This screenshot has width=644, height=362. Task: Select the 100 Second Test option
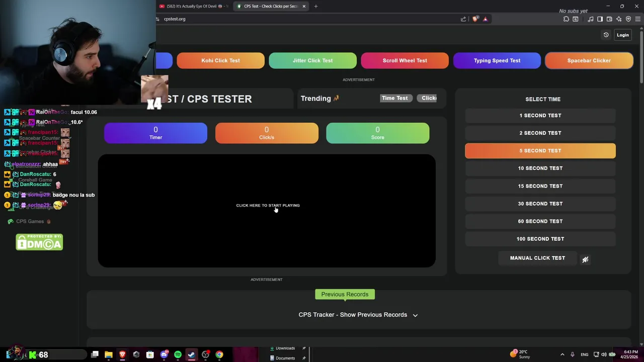(x=540, y=239)
